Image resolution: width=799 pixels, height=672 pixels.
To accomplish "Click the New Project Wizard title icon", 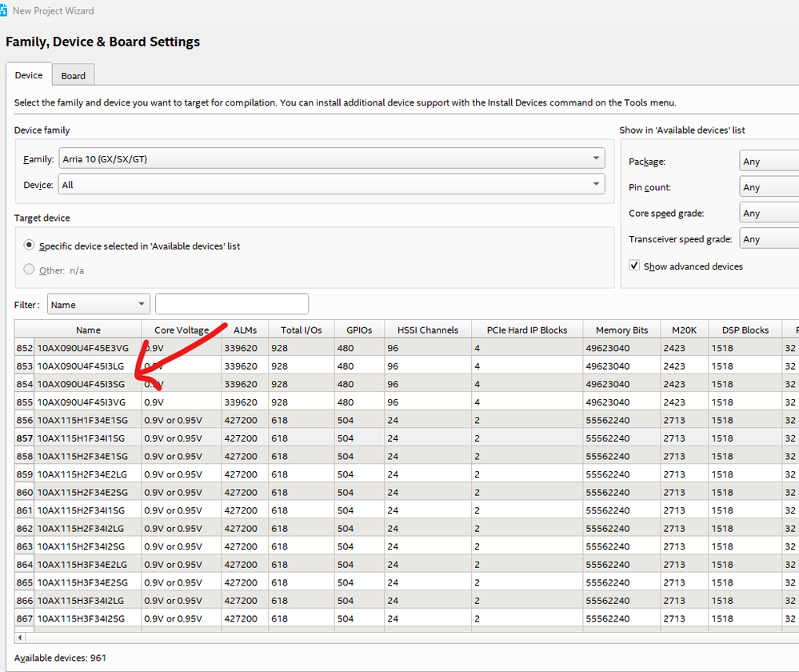I will (x=4, y=10).
